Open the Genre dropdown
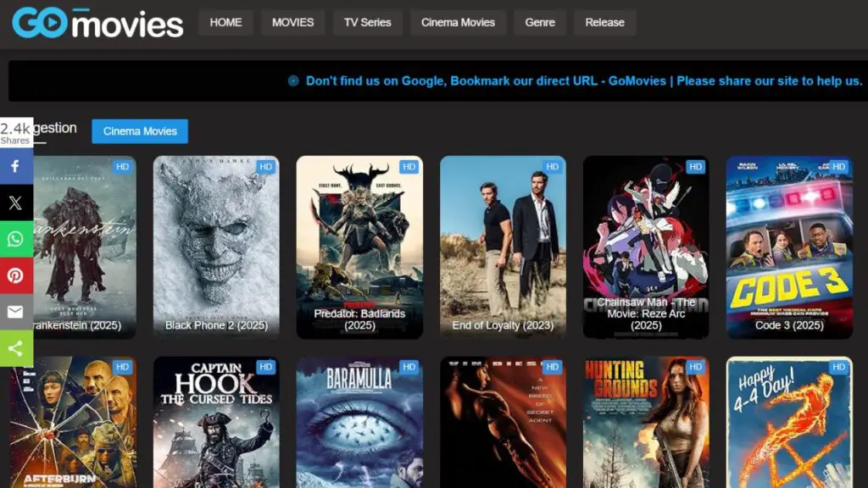Screen dimensions: 868x488 pos(540,22)
